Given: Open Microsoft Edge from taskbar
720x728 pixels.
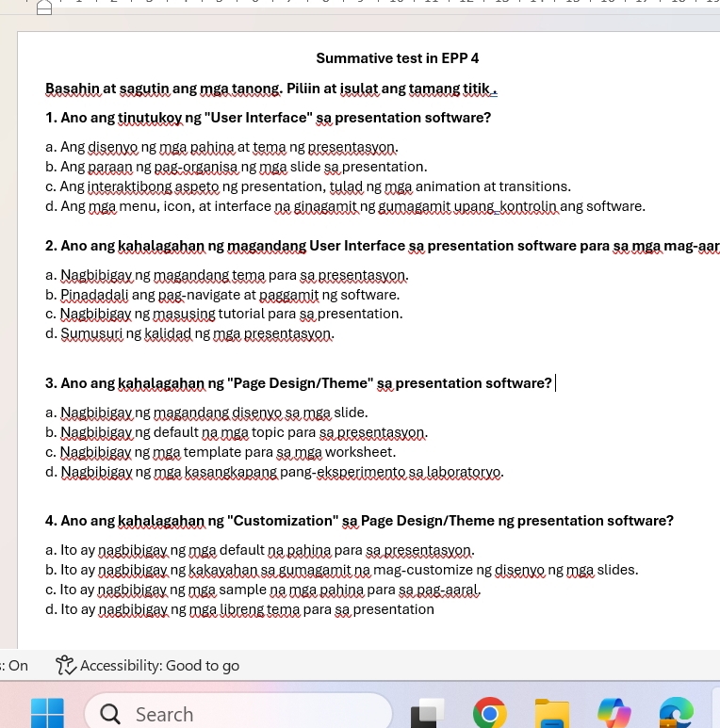Looking at the screenshot, I should point(677,713).
